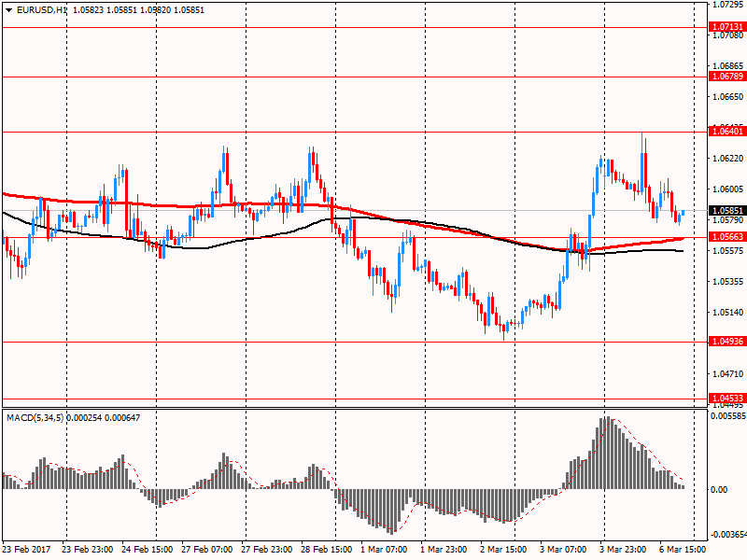Click the 3 Mar 23:00 time label

tap(623, 549)
